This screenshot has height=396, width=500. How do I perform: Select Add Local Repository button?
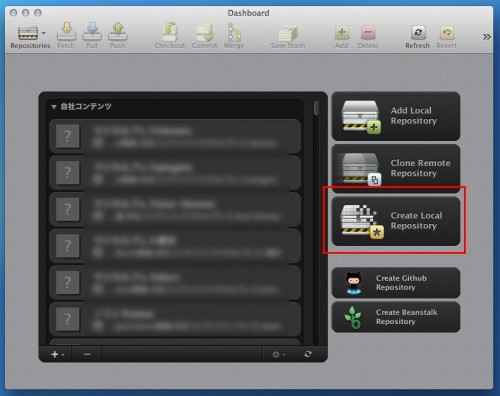(x=396, y=116)
